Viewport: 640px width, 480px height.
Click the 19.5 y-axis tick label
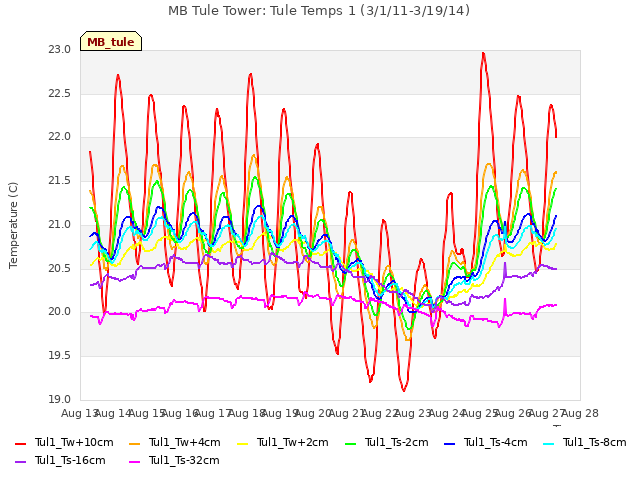59,356
